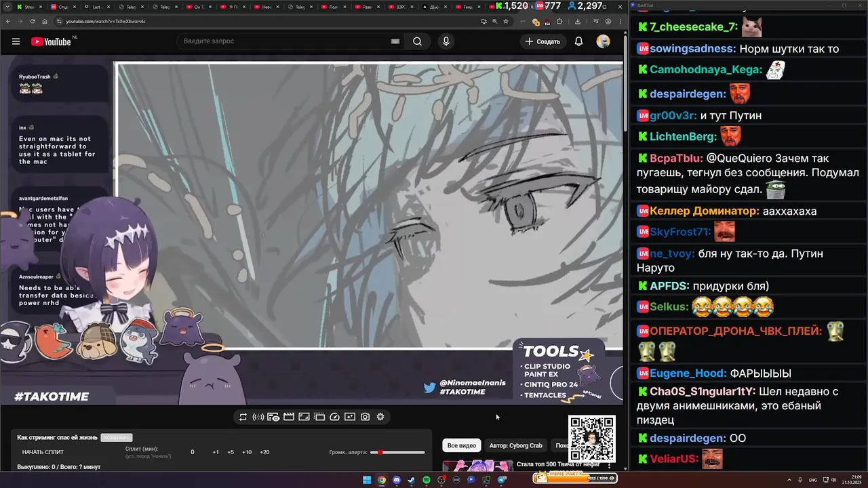This screenshot has width=868, height=488.
Task: Click the sound boost icon in player toolbar
Action: coord(258,417)
